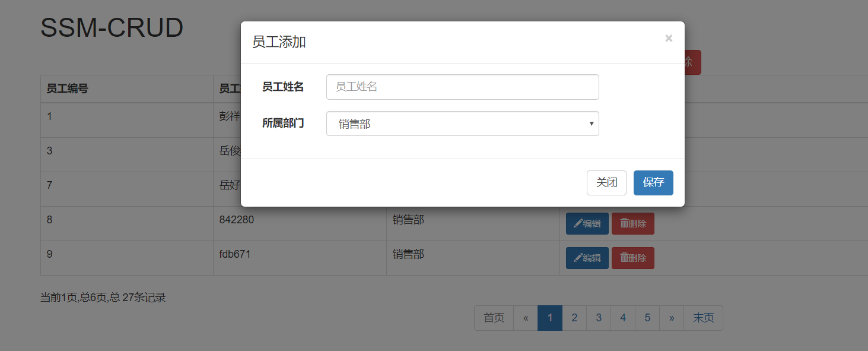Click the trash icon in row 9
Screen dimensions: 868x351
[624, 258]
